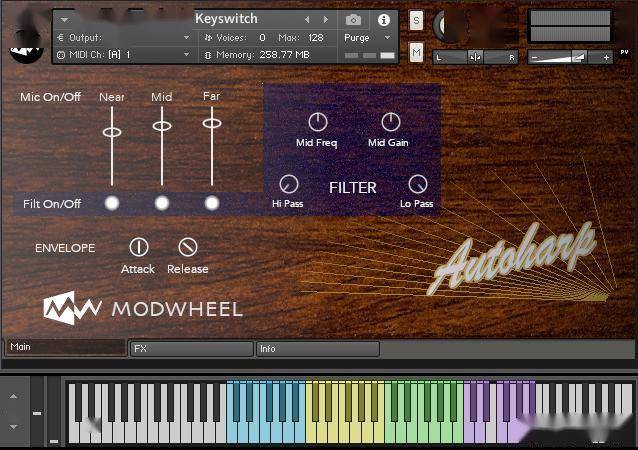Go to the next instrument preset arrow

[x=323, y=19]
